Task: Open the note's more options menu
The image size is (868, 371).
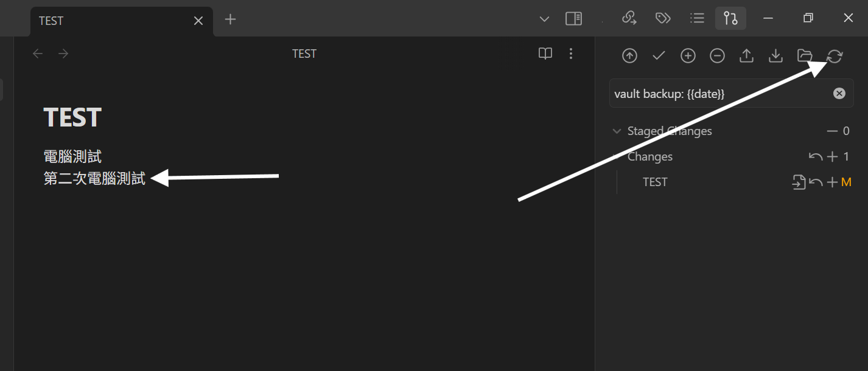Action: coord(571,54)
